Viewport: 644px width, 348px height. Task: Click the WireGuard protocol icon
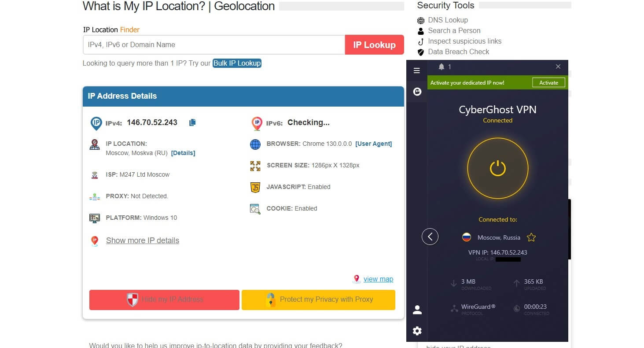pos(455,308)
